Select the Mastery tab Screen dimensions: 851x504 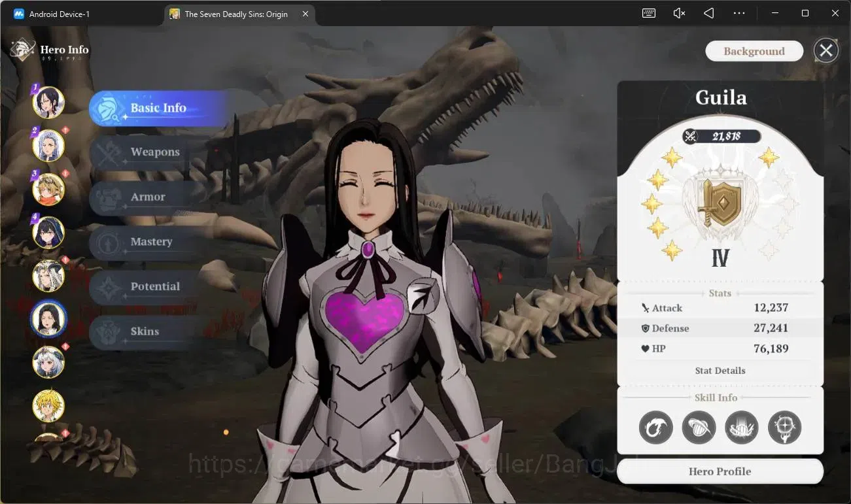151,242
